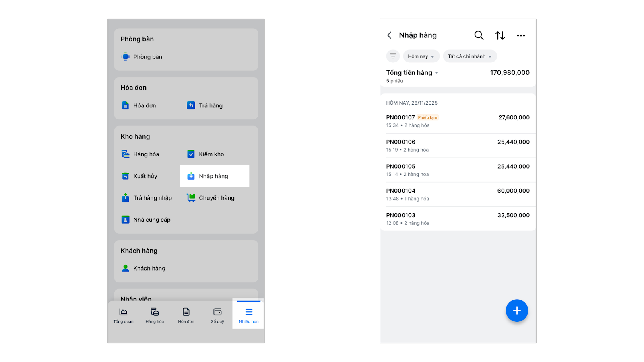
Task: Switch to the Tổng quan tab
Action: (123, 315)
